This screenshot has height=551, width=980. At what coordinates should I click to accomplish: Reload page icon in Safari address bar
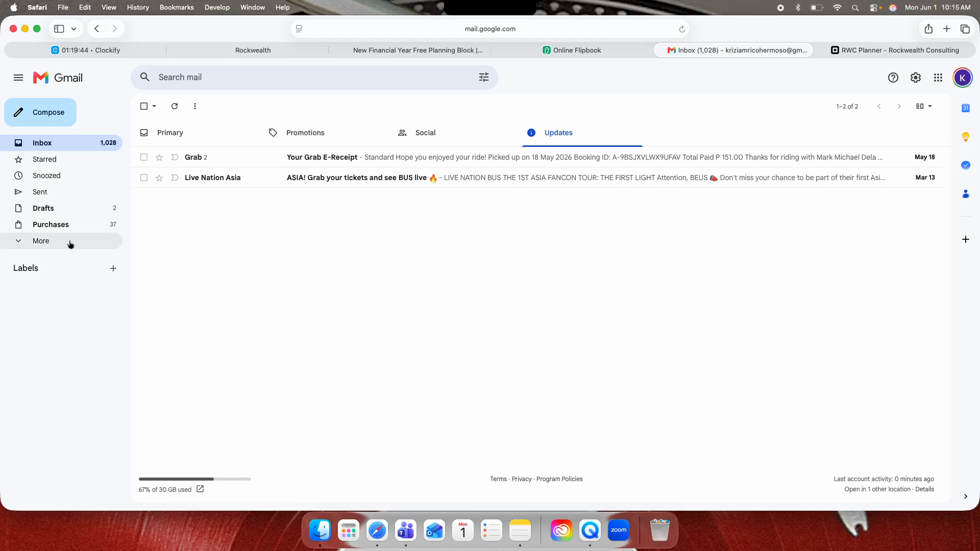pyautogui.click(x=681, y=29)
